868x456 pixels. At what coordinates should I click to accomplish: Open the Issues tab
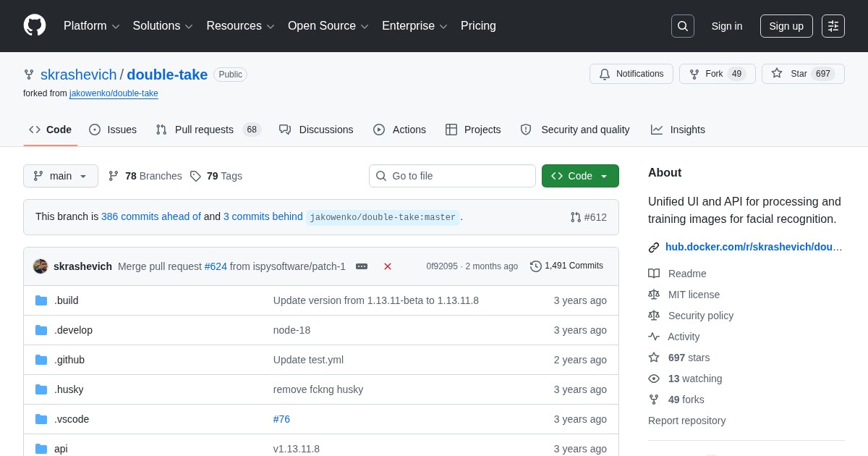[113, 130]
